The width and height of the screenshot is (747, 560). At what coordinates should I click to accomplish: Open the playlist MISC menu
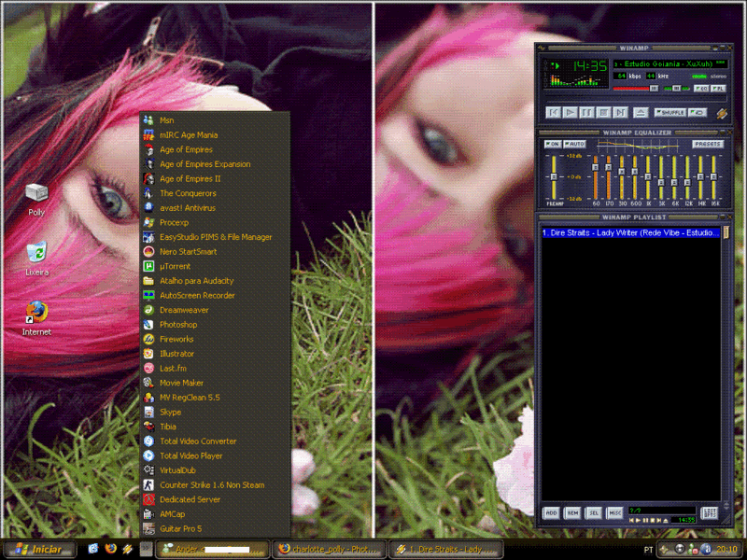point(615,512)
